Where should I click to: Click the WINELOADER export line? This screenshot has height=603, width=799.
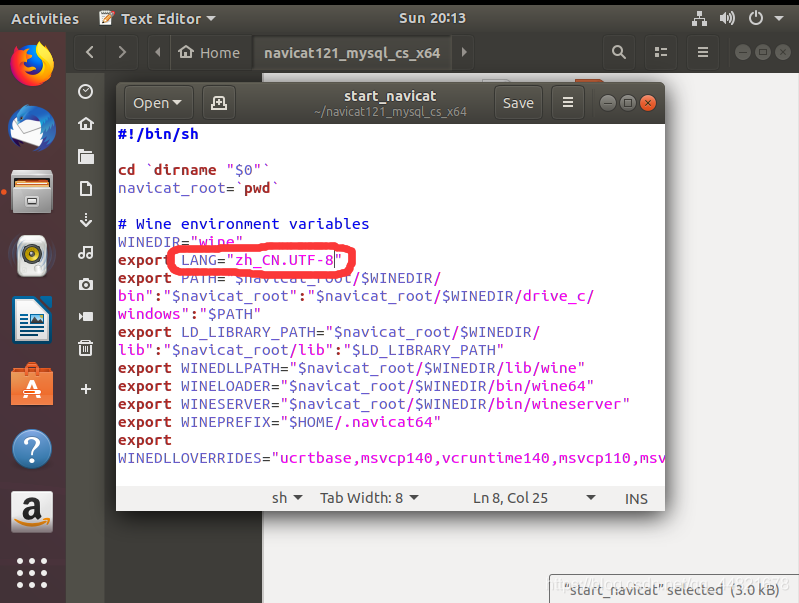(x=356, y=386)
